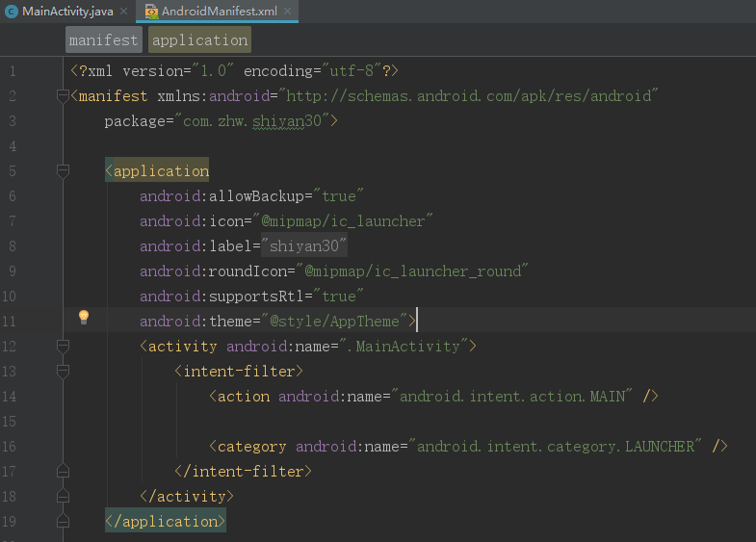Collapse the intent-filter fold on line 13

point(63,372)
